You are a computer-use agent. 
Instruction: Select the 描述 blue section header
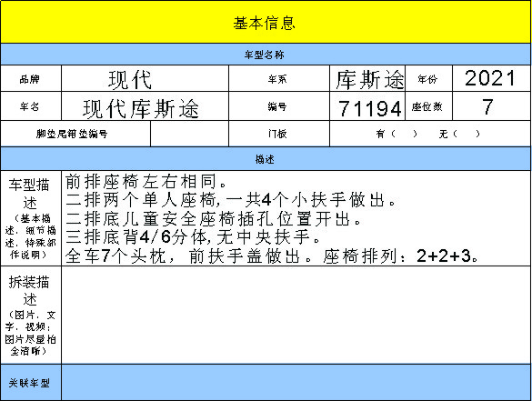click(x=266, y=159)
